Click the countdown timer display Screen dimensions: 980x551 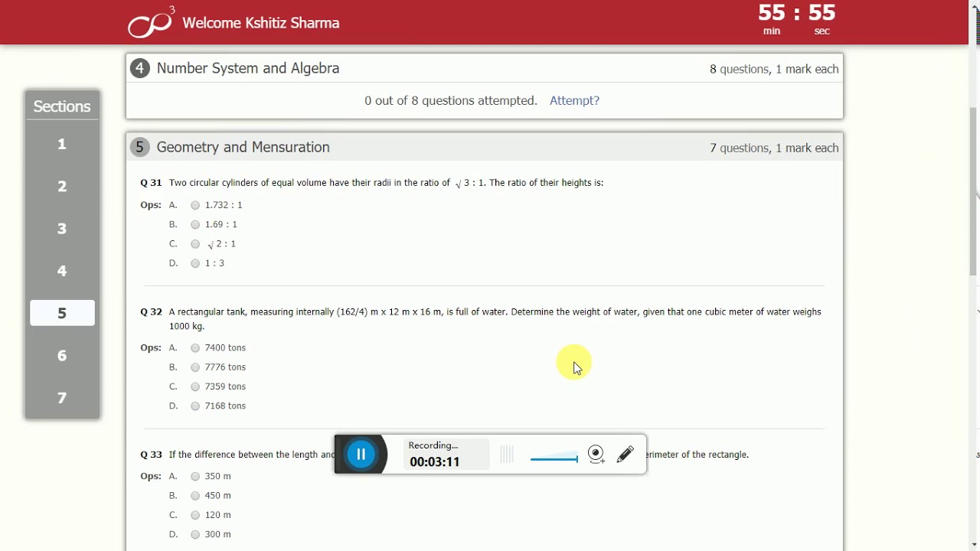796,19
